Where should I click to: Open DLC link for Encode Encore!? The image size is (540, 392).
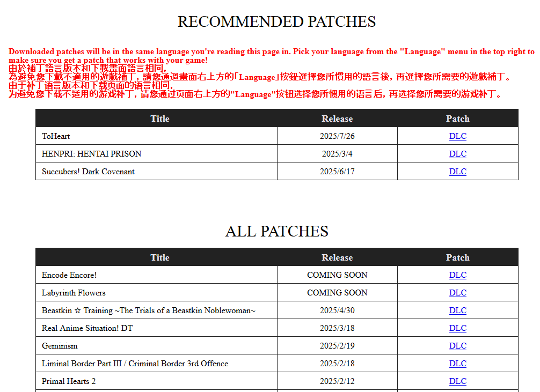pos(458,275)
